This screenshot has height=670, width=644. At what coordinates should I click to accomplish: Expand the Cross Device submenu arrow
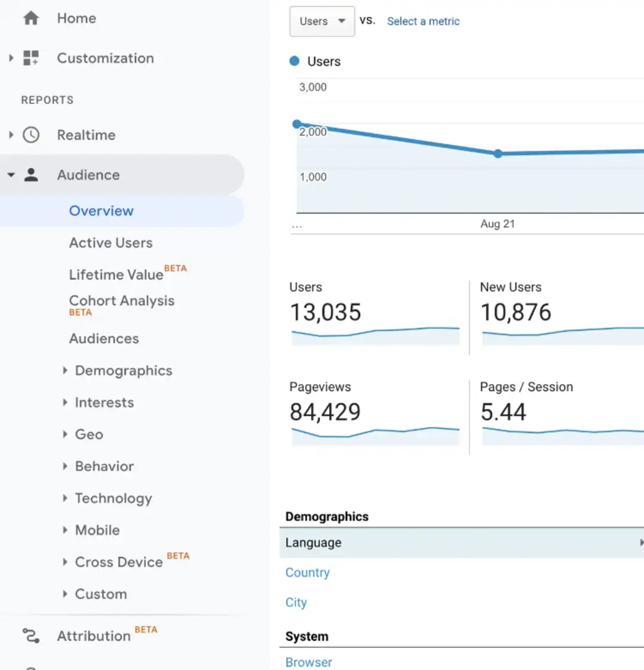pos(65,562)
